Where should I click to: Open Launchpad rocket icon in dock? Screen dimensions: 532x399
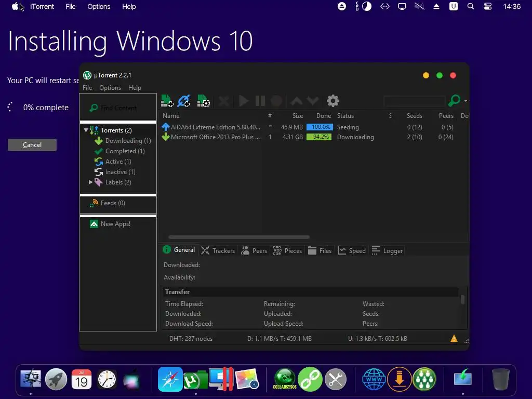pos(56,379)
